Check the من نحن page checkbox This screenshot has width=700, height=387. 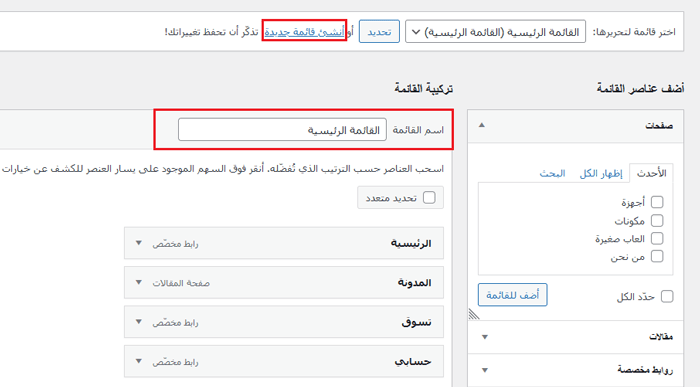click(657, 256)
